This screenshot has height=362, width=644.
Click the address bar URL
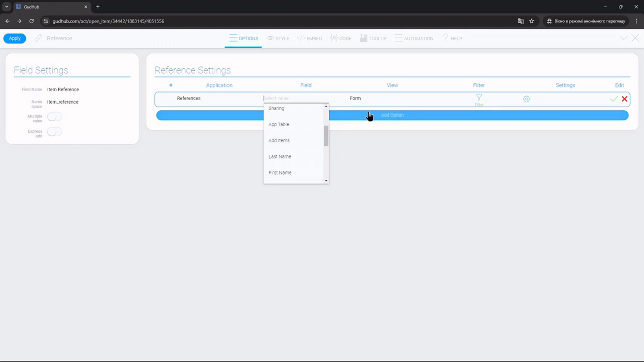(x=108, y=21)
